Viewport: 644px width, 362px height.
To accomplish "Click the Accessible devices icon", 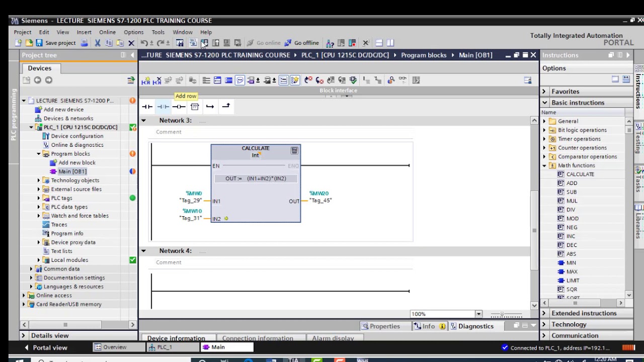I will pyautogui.click(x=330, y=43).
